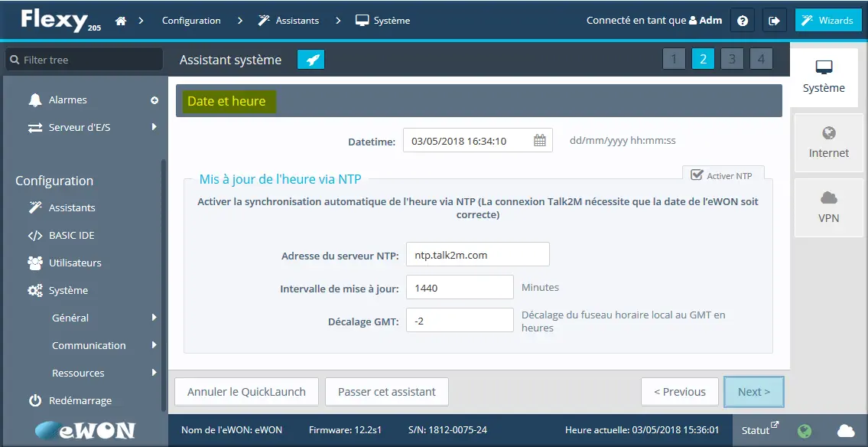Click the Utilisateurs people icon
Viewport: 868px width, 447px height.
click(x=35, y=263)
